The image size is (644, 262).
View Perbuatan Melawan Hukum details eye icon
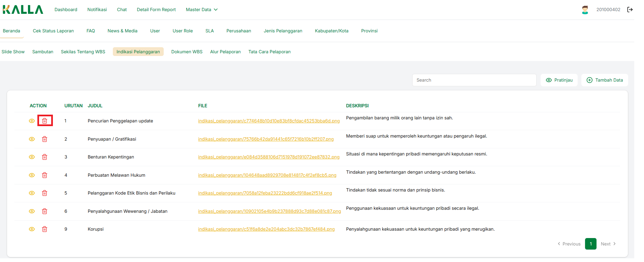pos(32,175)
